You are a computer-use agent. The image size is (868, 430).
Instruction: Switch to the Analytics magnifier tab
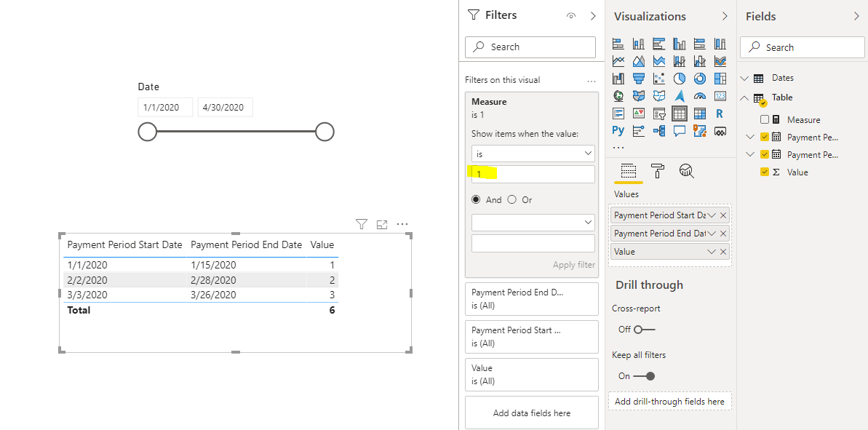click(x=686, y=171)
